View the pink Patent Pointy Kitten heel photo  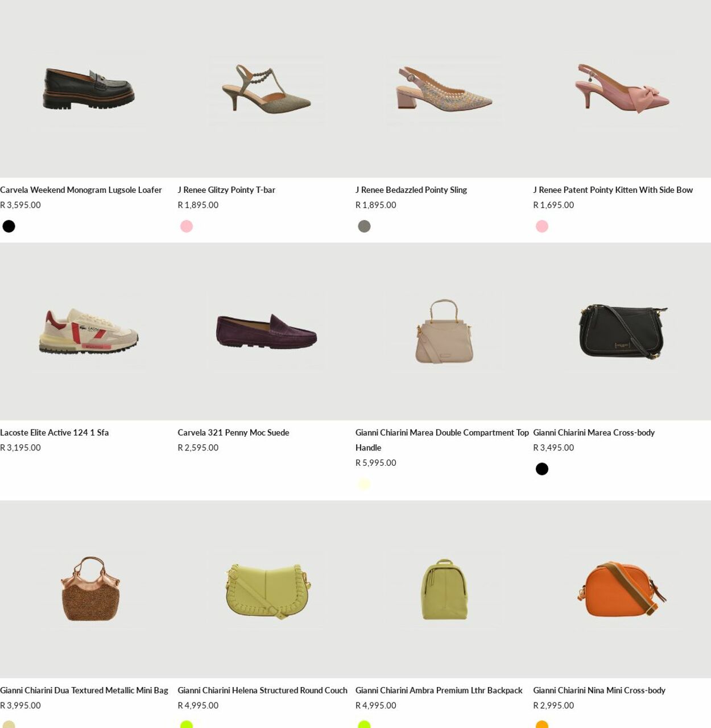(x=622, y=89)
